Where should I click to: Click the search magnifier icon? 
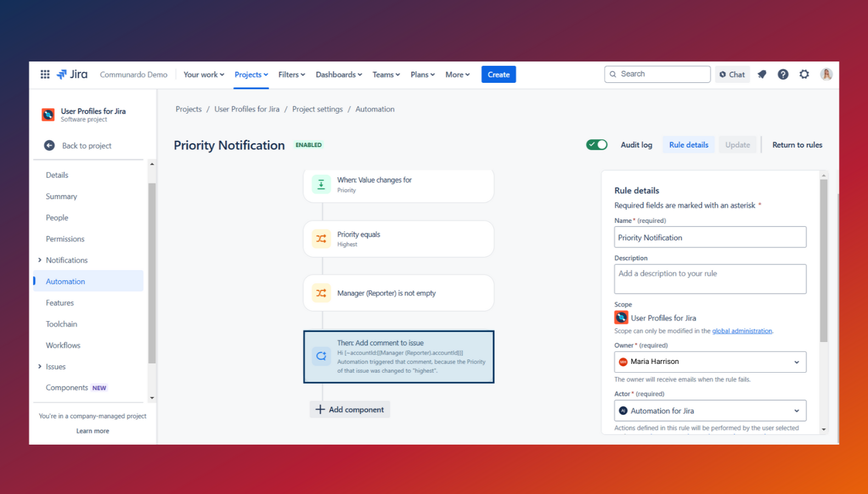click(613, 74)
